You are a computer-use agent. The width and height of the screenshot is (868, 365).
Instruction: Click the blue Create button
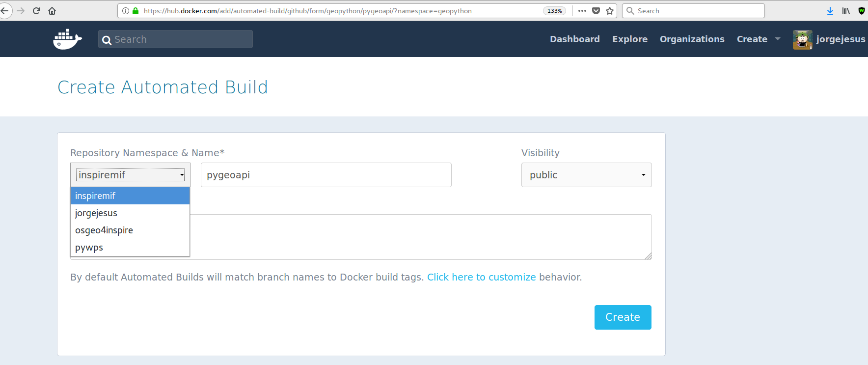[x=623, y=317]
